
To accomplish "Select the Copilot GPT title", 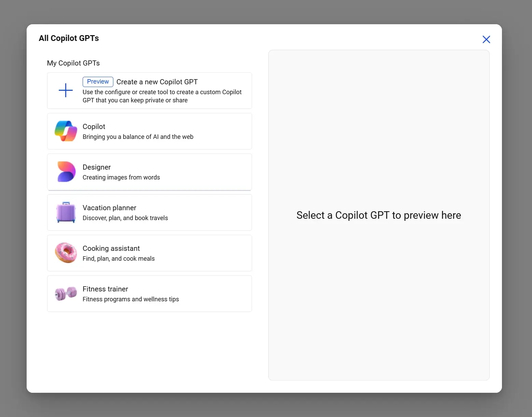I will (94, 127).
